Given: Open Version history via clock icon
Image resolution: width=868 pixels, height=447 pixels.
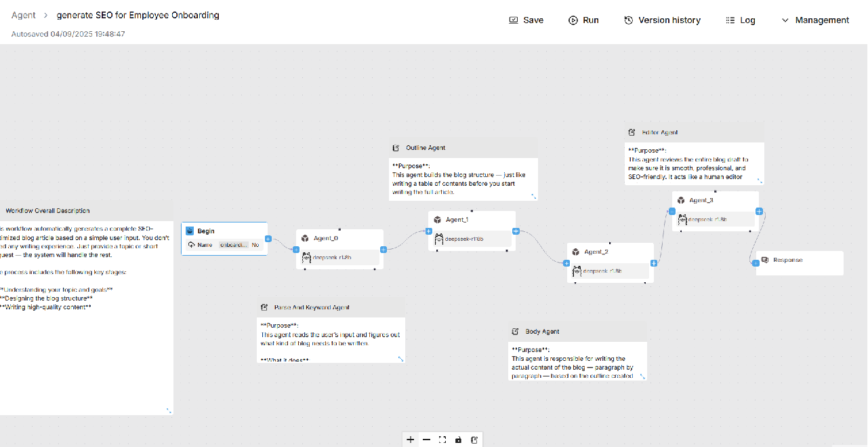Looking at the screenshot, I should click(629, 20).
